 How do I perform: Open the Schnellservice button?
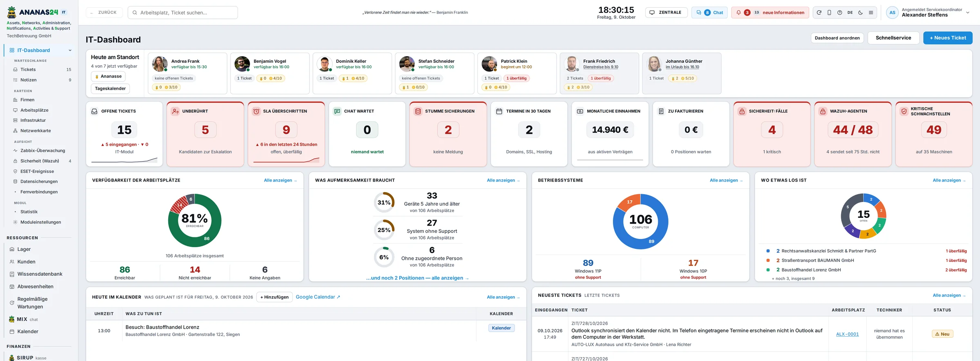tap(893, 38)
